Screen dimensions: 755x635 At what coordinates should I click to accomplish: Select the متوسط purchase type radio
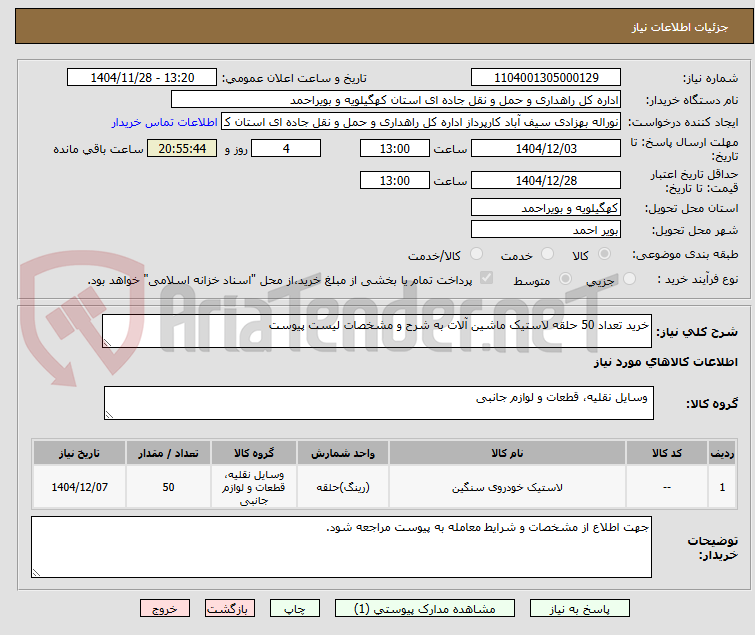(x=565, y=279)
